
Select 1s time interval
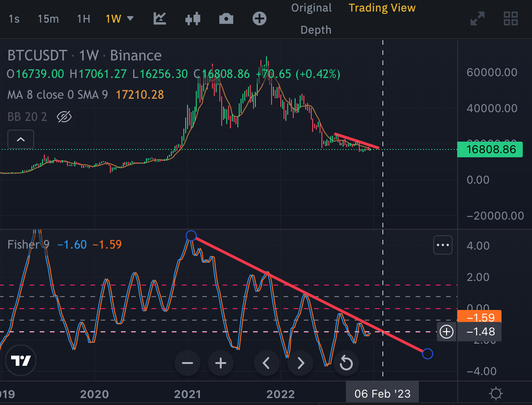[14, 18]
